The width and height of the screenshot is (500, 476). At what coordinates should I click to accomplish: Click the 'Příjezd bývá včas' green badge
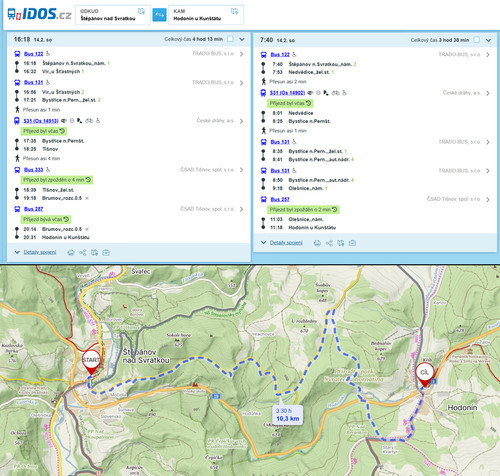pos(46,219)
